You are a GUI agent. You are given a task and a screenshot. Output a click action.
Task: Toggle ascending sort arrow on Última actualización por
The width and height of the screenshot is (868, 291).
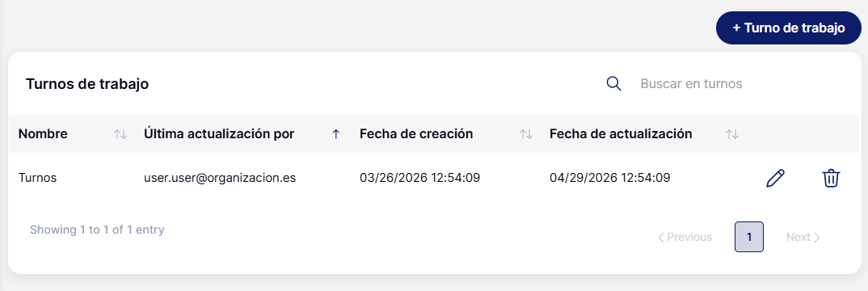click(x=335, y=134)
